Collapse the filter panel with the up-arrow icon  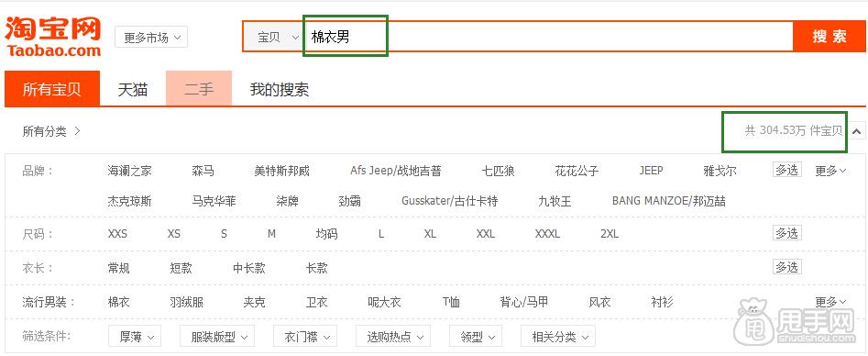[856, 131]
